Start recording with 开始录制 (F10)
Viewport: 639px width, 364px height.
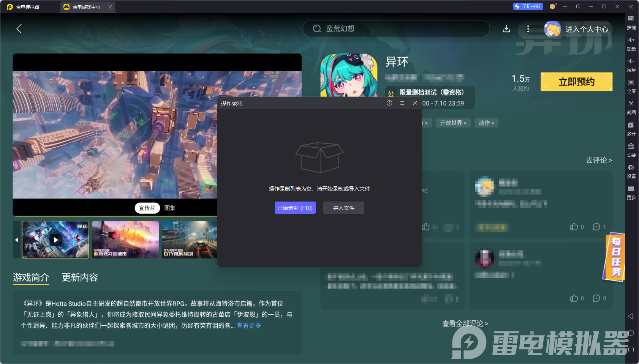click(295, 208)
